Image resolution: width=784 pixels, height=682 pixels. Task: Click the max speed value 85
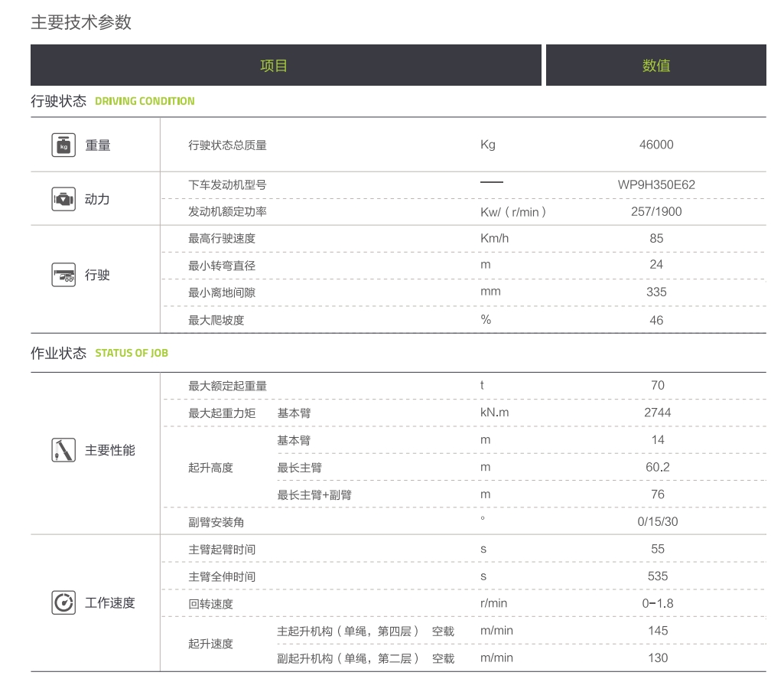click(x=656, y=238)
